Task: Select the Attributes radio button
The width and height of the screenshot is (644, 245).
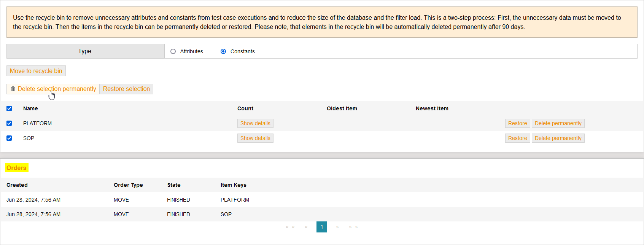Action: coord(173,51)
